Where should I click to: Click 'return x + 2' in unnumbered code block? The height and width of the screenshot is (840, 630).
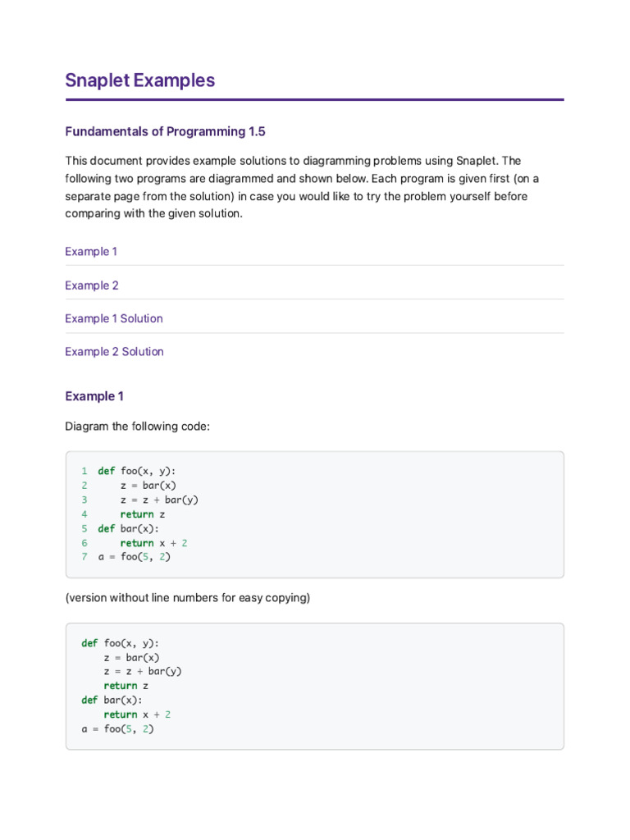pyautogui.click(x=137, y=714)
